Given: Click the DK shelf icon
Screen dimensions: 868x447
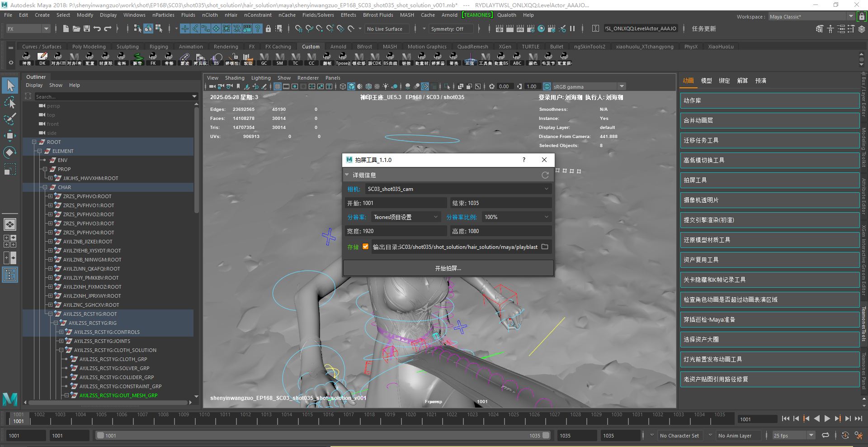Looking at the screenshot, I should tap(42, 58).
